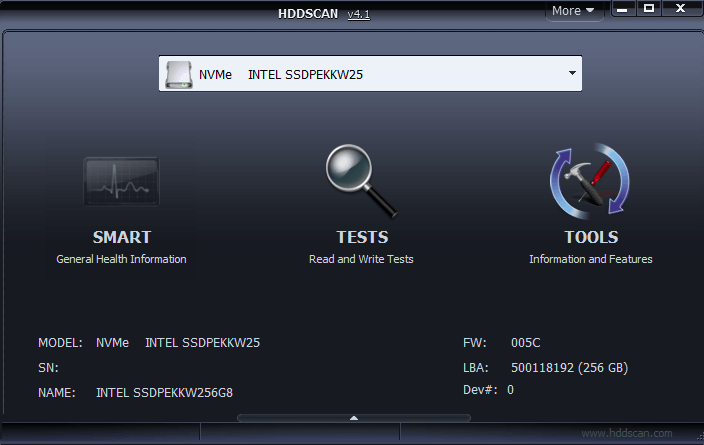The height and width of the screenshot is (445, 704).
Task: Open TESTS via the magnifying glass icon
Action: 360,181
